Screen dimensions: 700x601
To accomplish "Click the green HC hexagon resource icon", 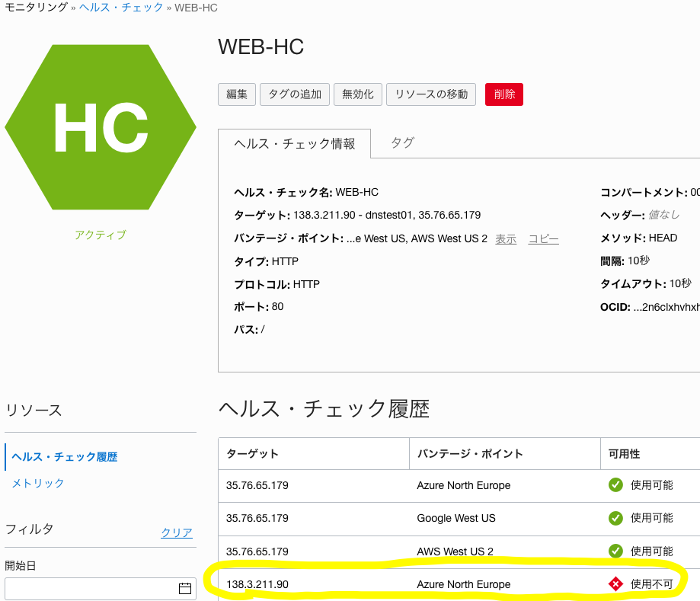I will coord(101,127).
